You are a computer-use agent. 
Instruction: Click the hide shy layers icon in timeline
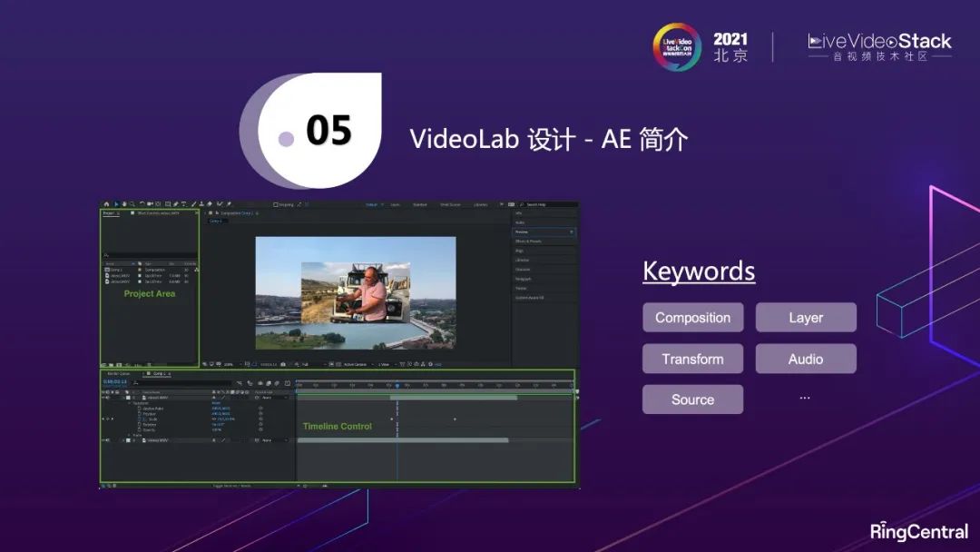[x=260, y=383]
